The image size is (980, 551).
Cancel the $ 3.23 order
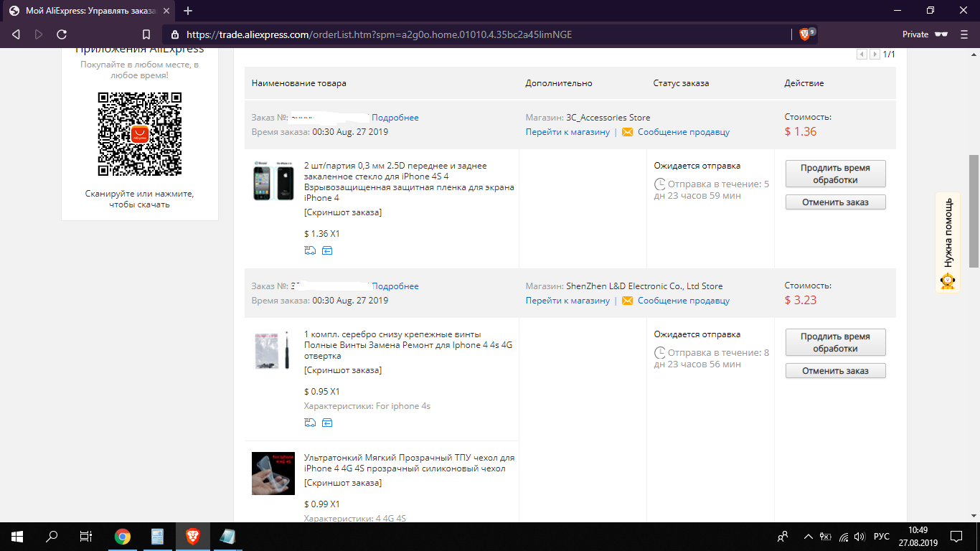tap(836, 371)
